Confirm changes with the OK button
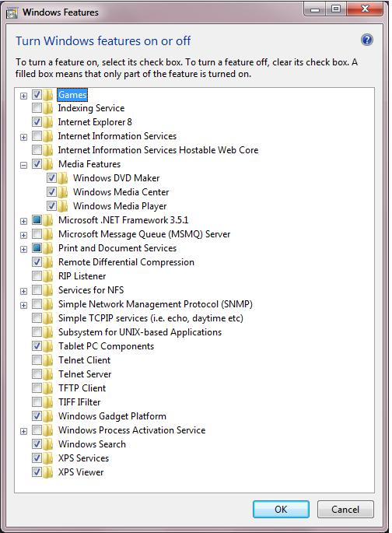This screenshot has height=533, width=392. pyautogui.click(x=281, y=509)
